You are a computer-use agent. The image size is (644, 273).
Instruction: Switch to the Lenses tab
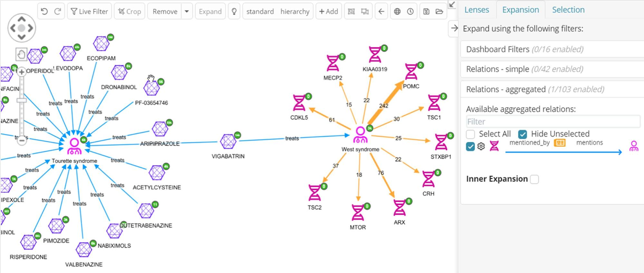click(477, 10)
